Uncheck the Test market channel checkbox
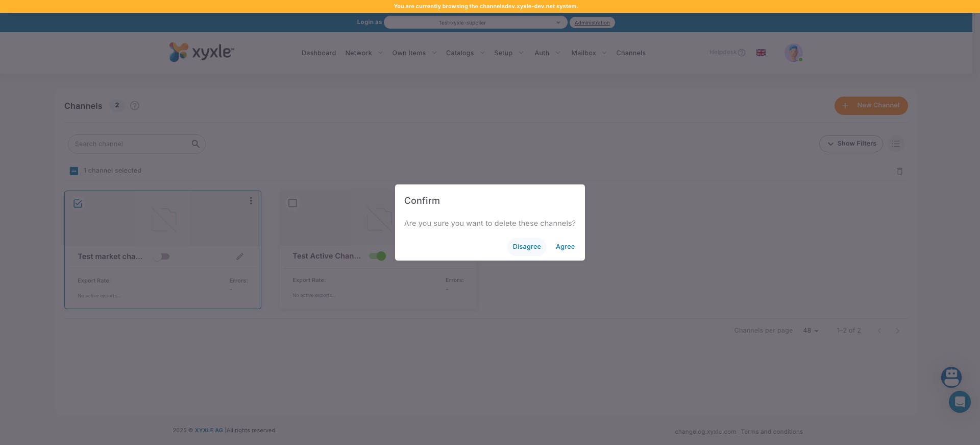 (78, 203)
